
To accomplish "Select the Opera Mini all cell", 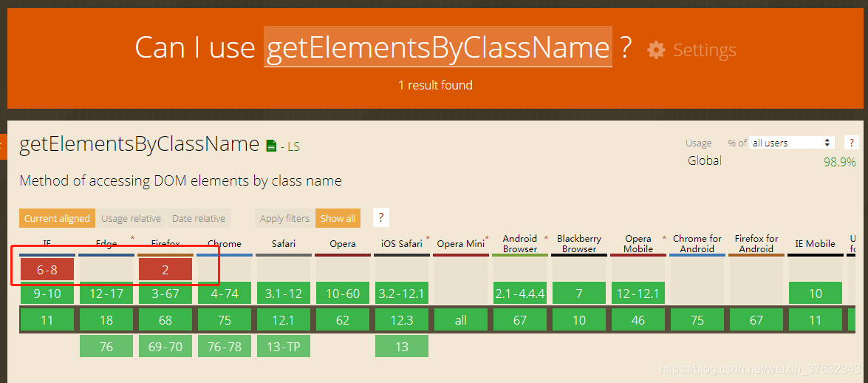I will click(x=460, y=320).
